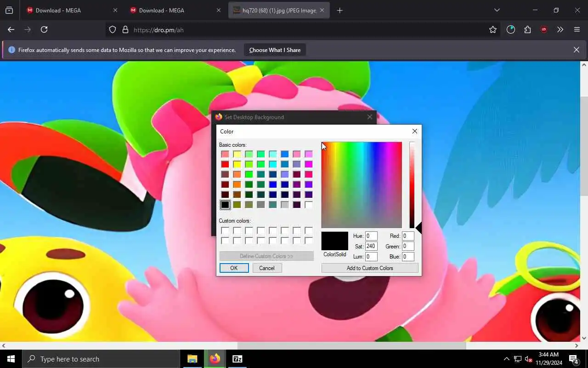List all tabs dropdown chevron
This screenshot has height=368, width=588.
(497, 10)
